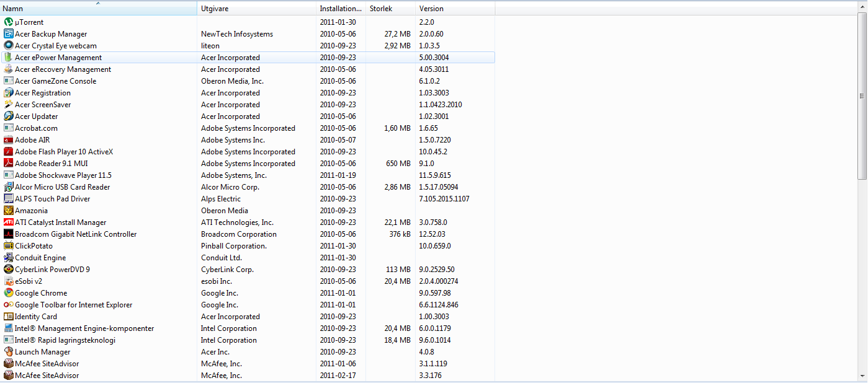Click the Acer Crystal Eye webcam icon

[9, 46]
